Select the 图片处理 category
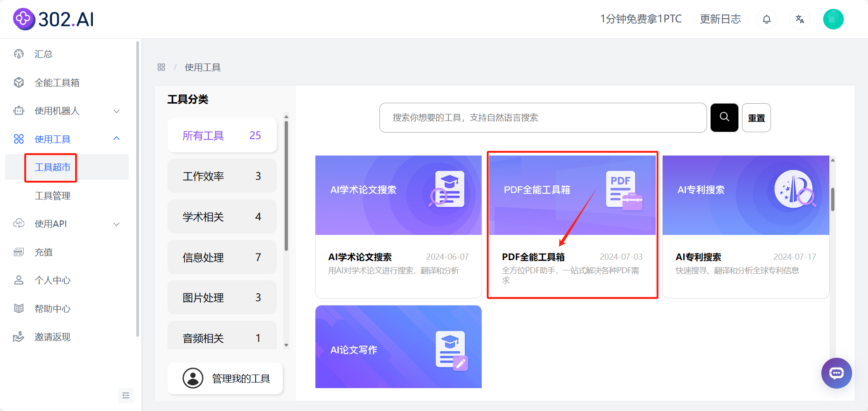868x411 pixels. click(222, 298)
